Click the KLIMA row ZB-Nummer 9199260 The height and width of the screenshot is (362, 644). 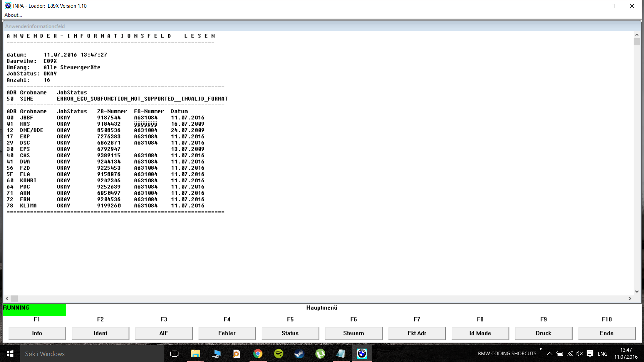(109, 206)
